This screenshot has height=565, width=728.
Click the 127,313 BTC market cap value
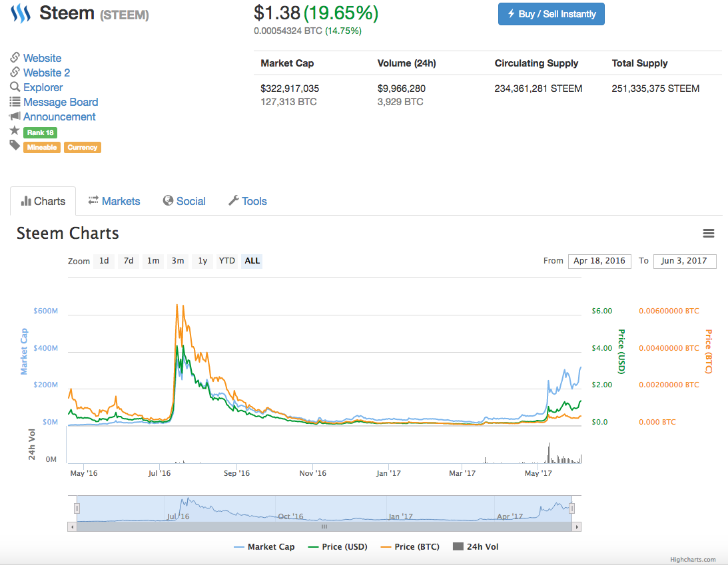pos(289,102)
